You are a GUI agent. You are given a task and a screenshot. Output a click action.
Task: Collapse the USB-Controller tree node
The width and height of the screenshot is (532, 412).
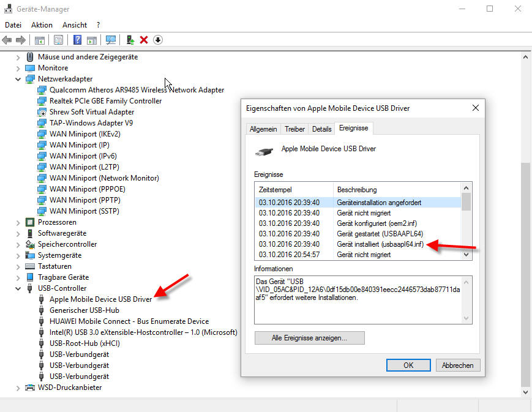tap(18, 288)
